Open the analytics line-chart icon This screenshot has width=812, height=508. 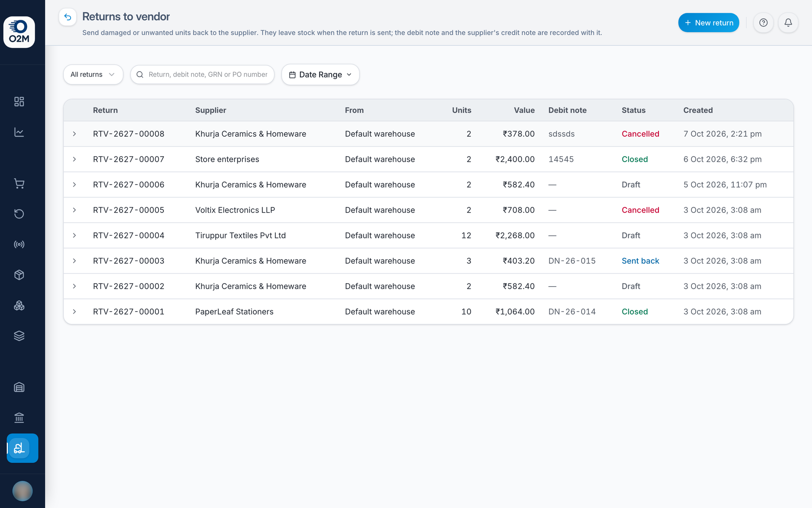(19, 132)
